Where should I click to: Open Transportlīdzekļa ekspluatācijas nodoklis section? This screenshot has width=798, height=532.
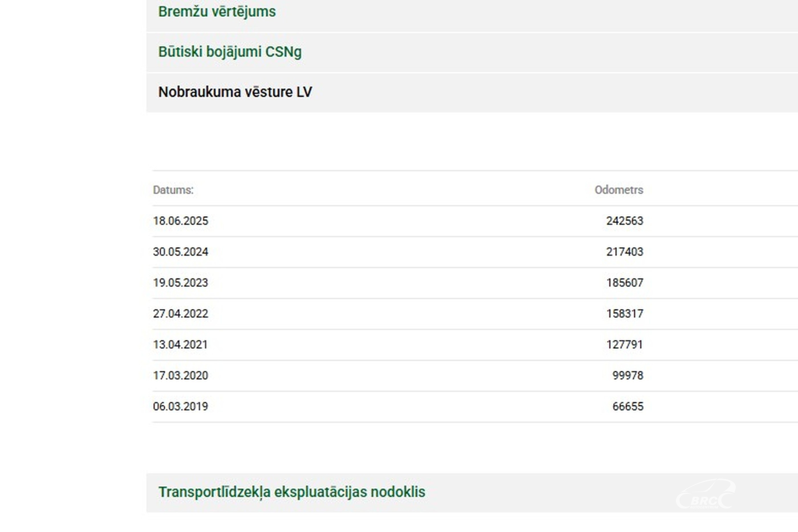point(292,492)
